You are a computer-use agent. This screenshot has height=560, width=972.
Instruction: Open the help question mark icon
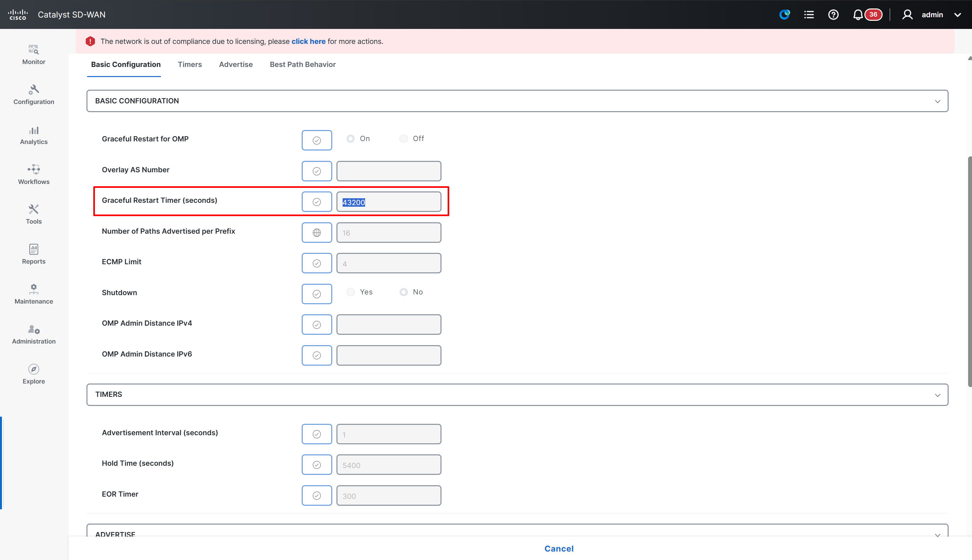pyautogui.click(x=833, y=15)
